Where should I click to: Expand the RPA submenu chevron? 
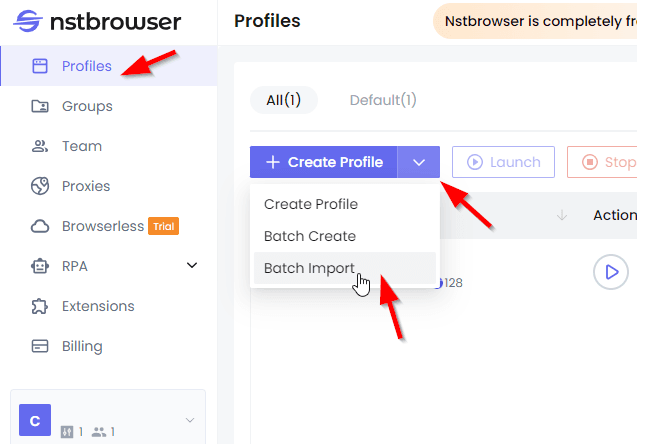click(192, 265)
